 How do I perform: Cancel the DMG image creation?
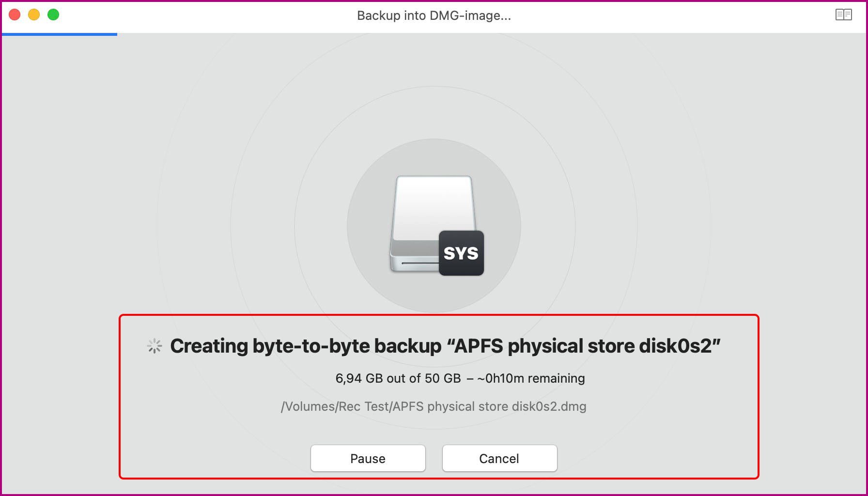click(499, 458)
